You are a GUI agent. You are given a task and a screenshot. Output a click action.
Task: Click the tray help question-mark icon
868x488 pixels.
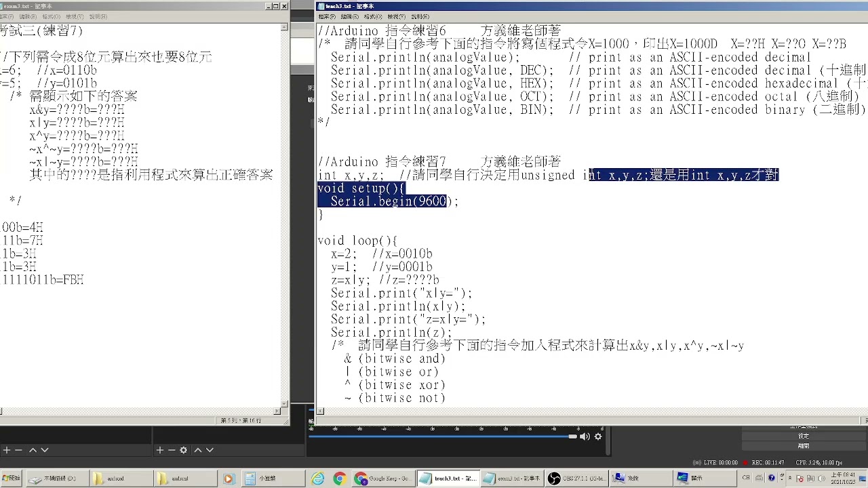tap(771, 478)
